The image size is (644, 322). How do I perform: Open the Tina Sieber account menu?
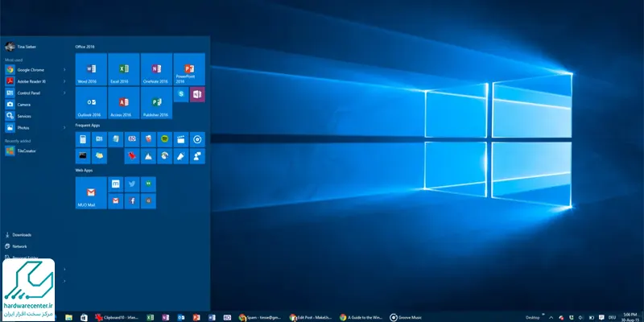pos(21,47)
